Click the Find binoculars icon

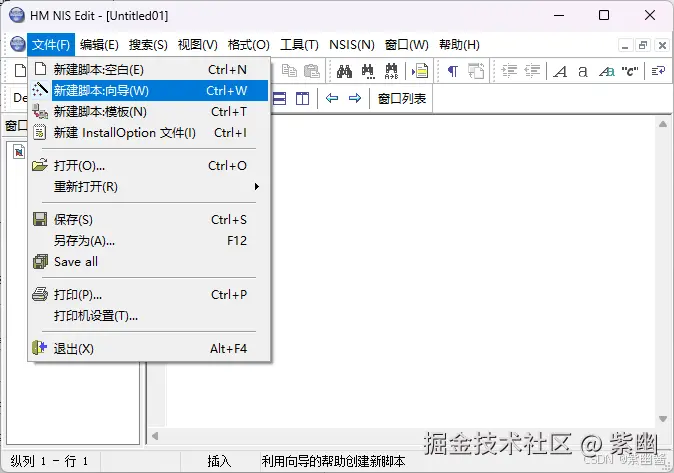coord(344,71)
